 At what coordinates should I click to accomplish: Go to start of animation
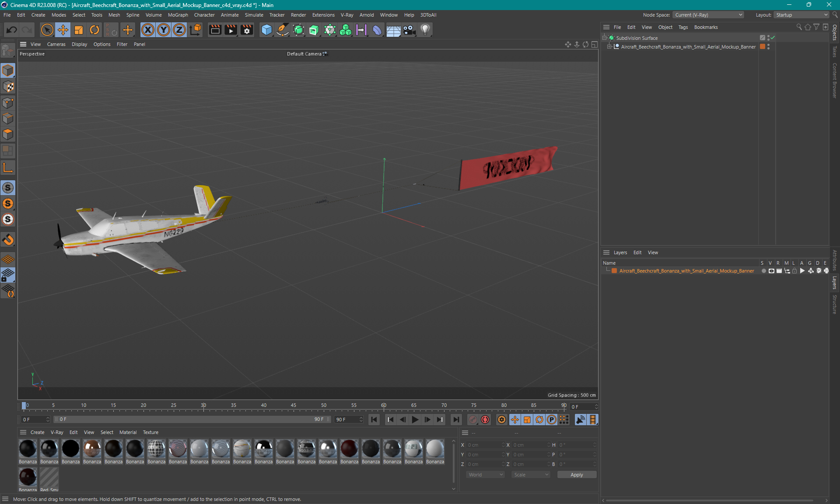(374, 420)
